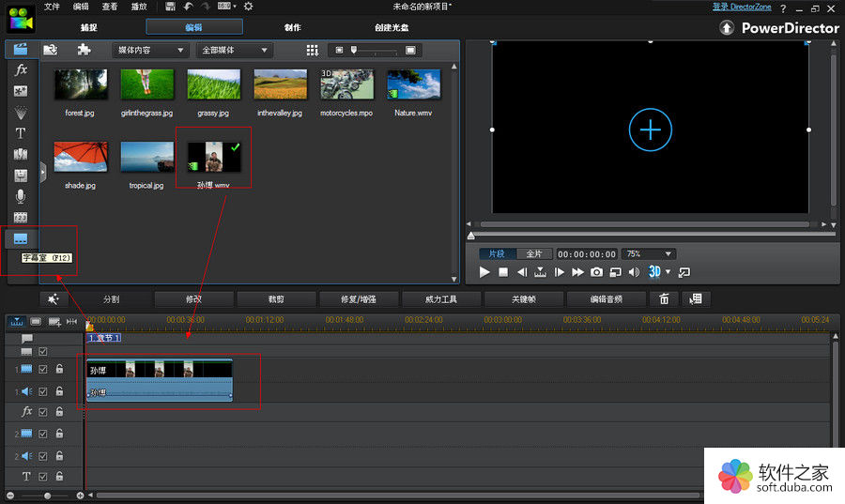Open the Subtitle Room (字幕室) icon

point(21,239)
